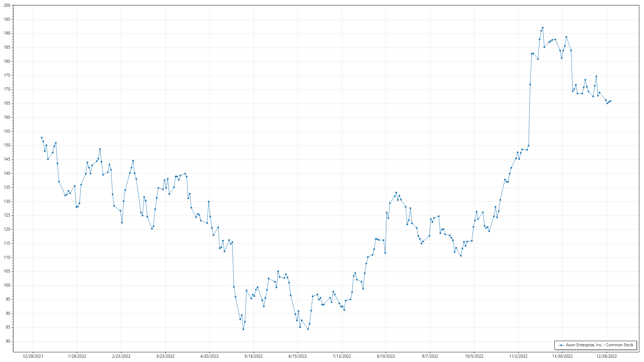Click the 11/2/2022 date label

click(518, 356)
